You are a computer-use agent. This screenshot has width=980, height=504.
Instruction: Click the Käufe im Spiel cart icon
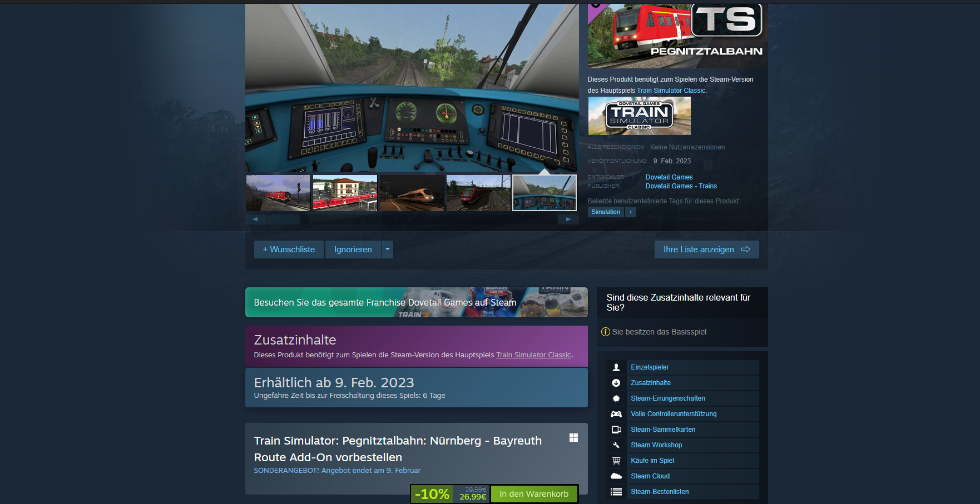[616, 461]
